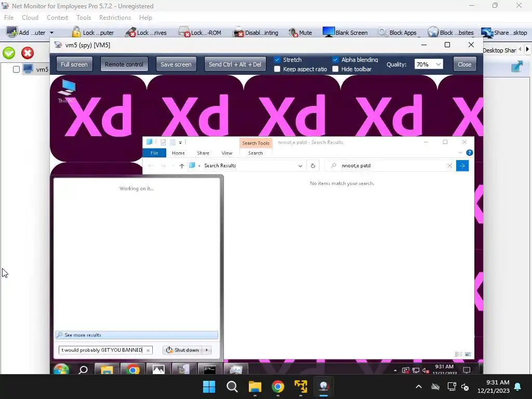Open the File menu of Net Monitor
Viewport: 532px width, 399px height.
point(9,18)
